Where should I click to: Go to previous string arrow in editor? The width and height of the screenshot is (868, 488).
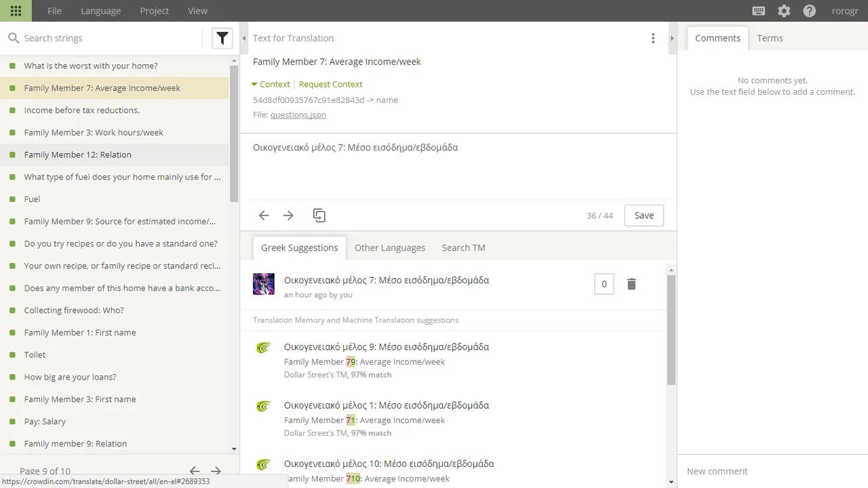pyautogui.click(x=264, y=216)
